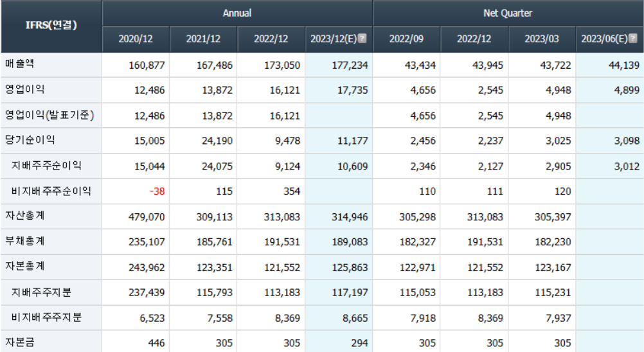
Task: Select the 지배주주지분 row label
Action: tap(41, 292)
